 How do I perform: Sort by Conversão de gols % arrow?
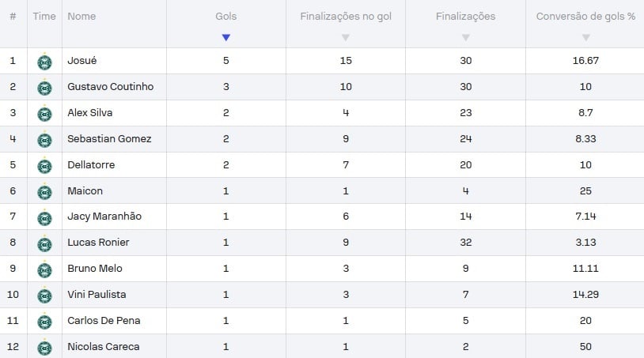pyautogui.click(x=586, y=37)
